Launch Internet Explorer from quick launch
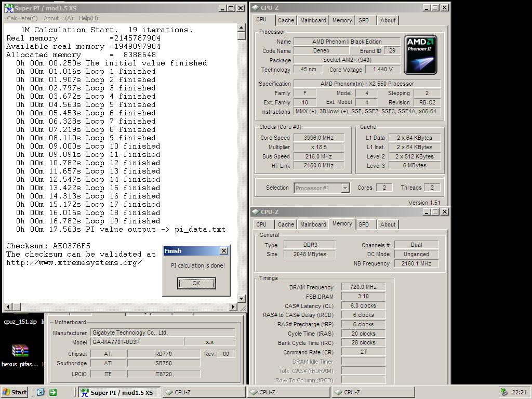Screen dimensions: 532x399 (x=41, y=392)
